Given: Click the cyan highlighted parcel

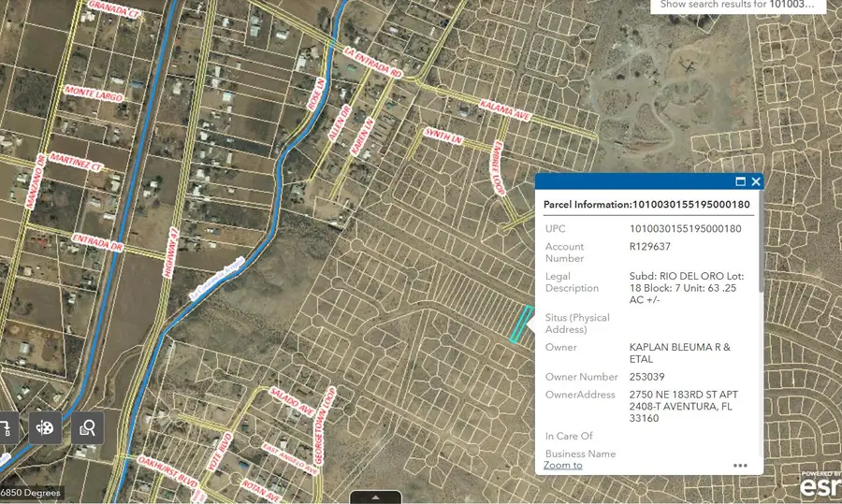Looking at the screenshot, I should pyautogui.click(x=521, y=324).
